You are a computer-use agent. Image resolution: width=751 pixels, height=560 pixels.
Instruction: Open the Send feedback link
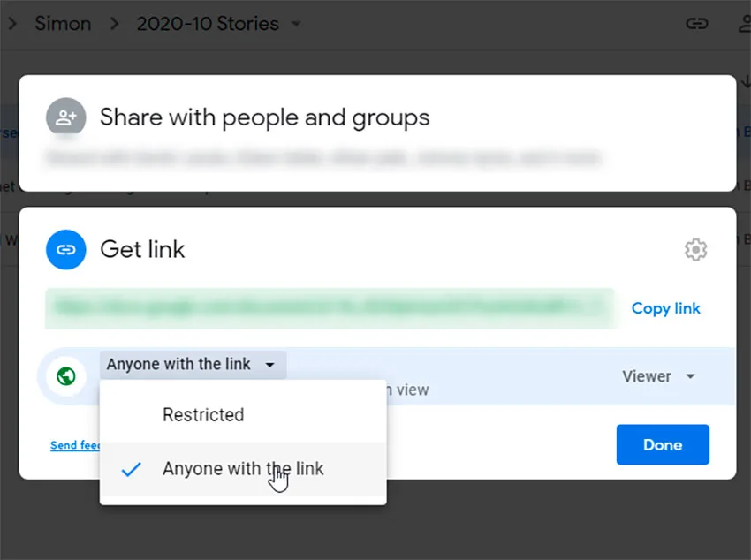click(75, 445)
